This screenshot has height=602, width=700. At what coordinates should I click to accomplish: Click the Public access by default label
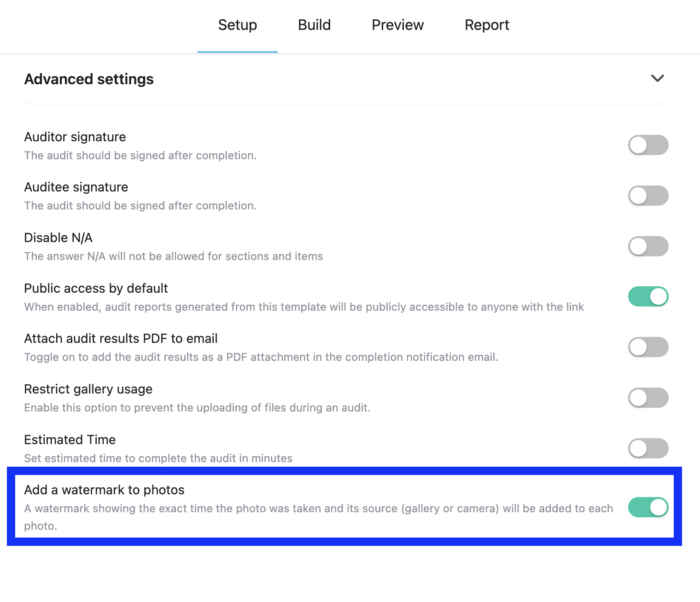point(96,289)
